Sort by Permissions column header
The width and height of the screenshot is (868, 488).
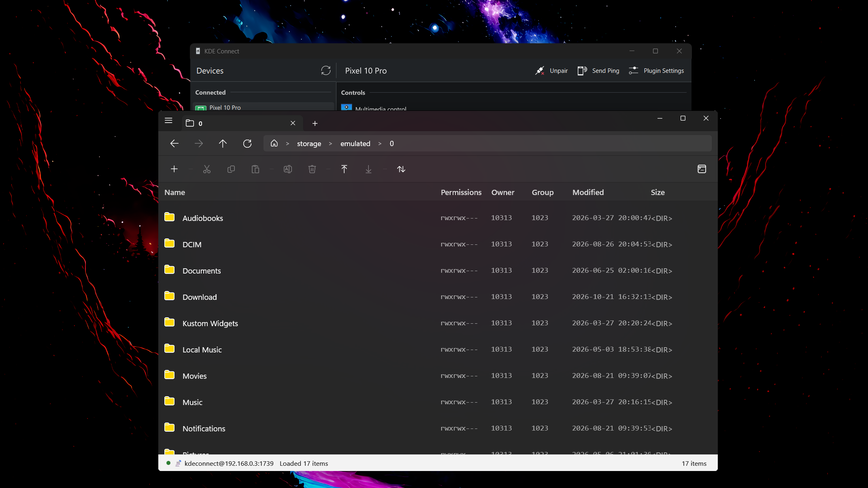coord(461,193)
